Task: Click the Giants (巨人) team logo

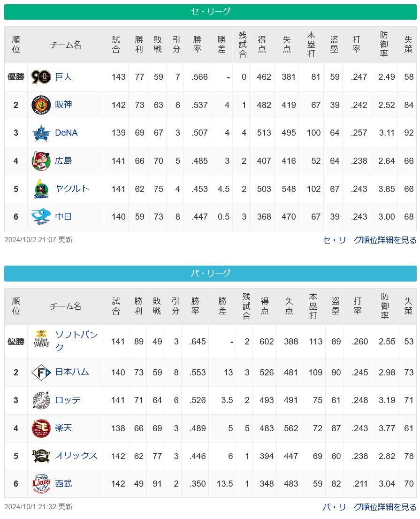Action: click(41, 77)
